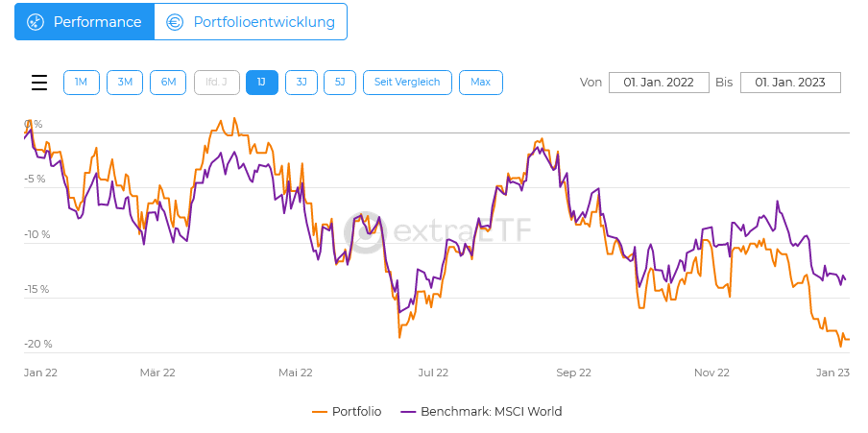
Task: Click the Von start date field
Action: coord(659,83)
